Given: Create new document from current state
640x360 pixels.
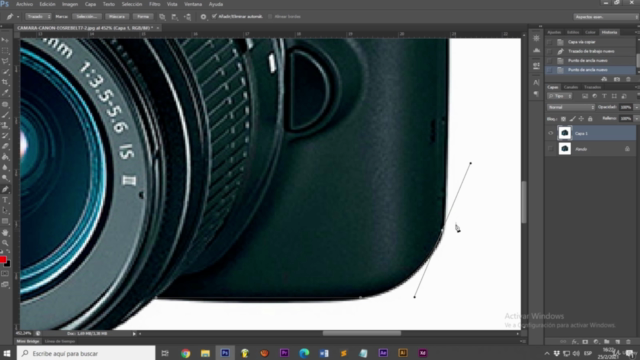Looking at the screenshot, I should coord(604,79).
